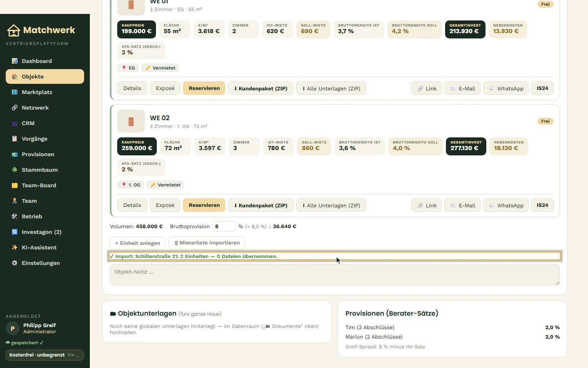Click the + Einheit anlegen button
This screenshot has height=368, width=588.
click(x=138, y=243)
